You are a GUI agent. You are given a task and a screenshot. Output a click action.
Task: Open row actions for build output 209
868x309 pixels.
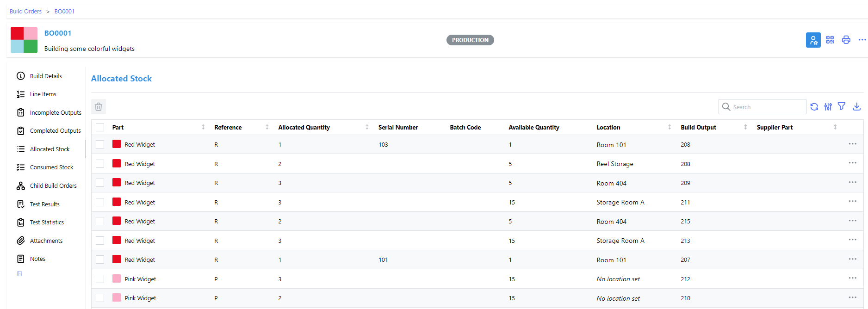853,182
